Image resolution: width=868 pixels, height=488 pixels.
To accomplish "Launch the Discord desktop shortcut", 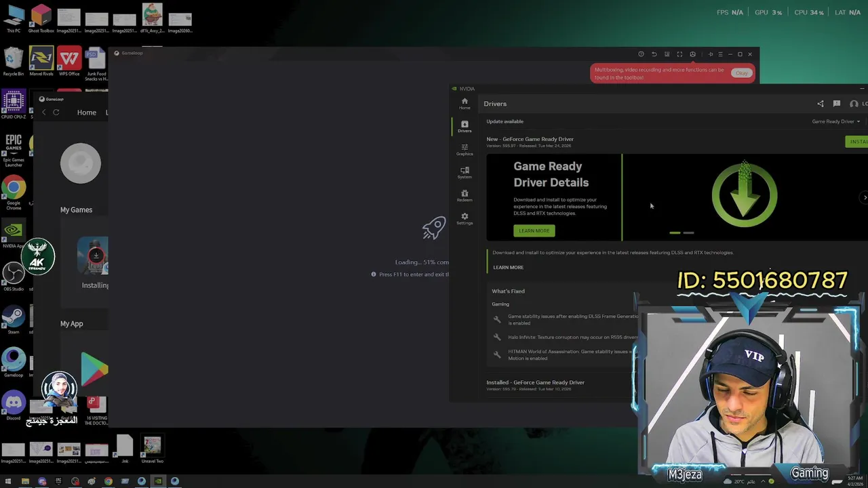I will click(14, 405).
